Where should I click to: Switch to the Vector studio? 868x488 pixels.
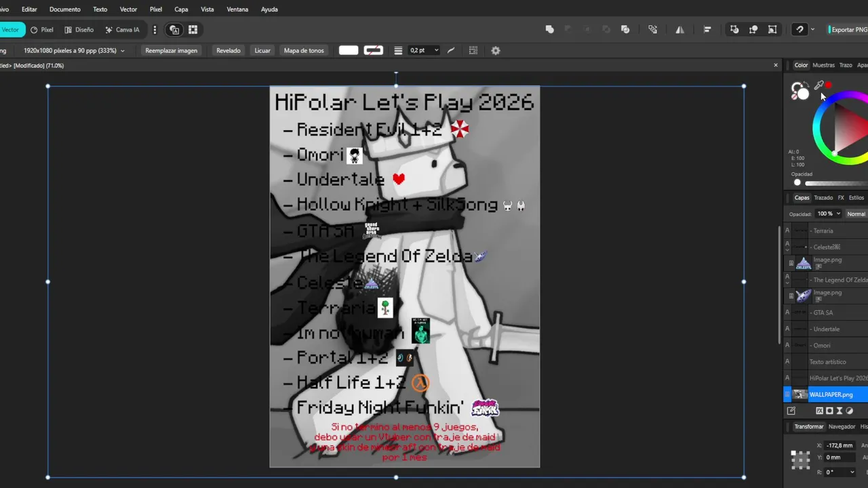tap(11, 30)
